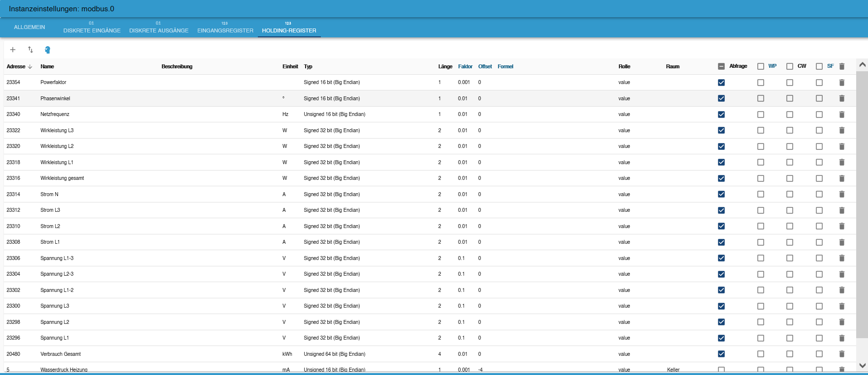Image resolution: width=868 pixels, height=375 pixels.
Task: Enable CW header checkbox
Action: (x=790, y=66)
